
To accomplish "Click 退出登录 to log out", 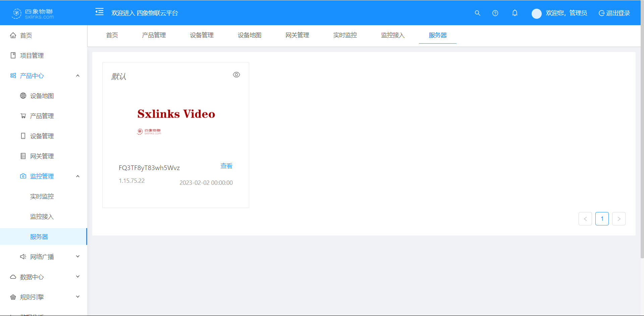I will 614,13.
